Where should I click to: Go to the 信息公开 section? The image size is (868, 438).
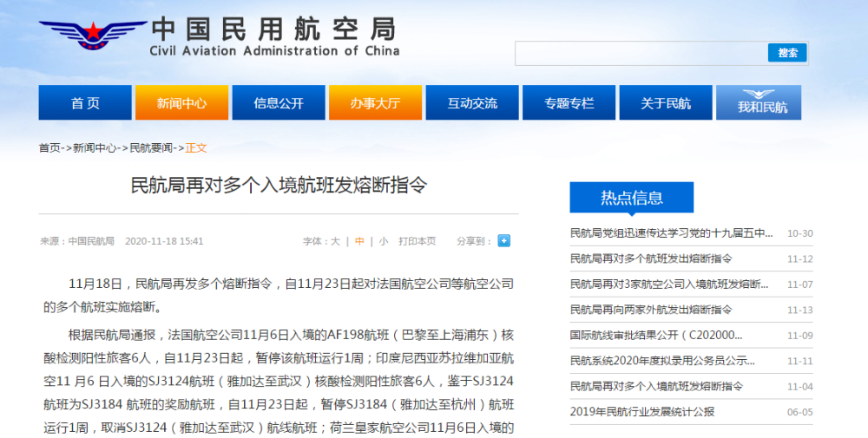[279, 103]
